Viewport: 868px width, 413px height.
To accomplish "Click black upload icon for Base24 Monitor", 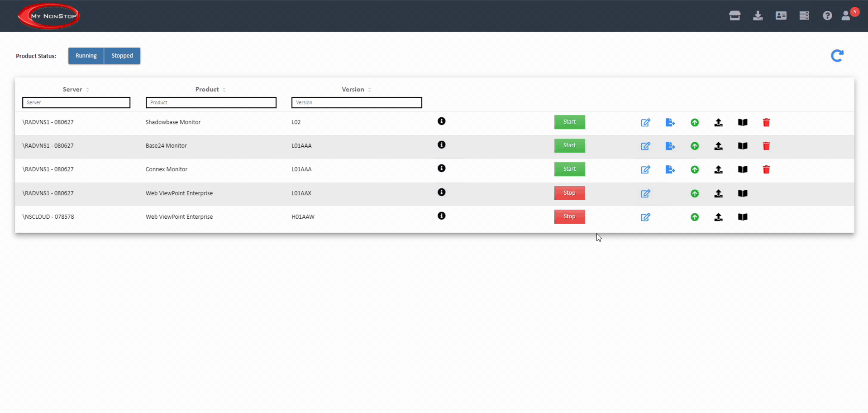I will (718, 146).
